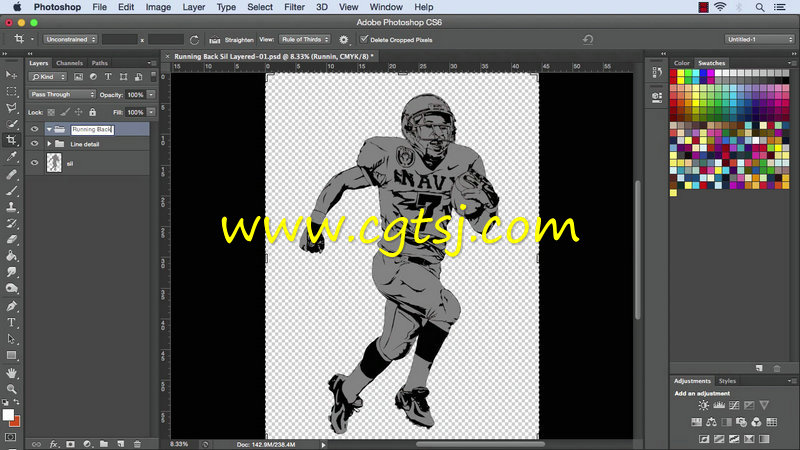Click Add layer style fx icon
Screen dimensions: 800x450
pos(54,444)
